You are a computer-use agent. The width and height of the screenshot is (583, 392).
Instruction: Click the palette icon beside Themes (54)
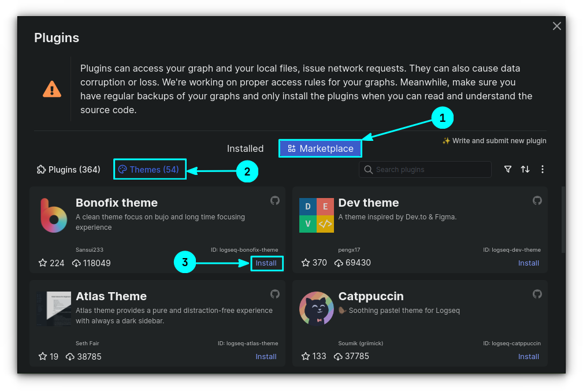pos(122,169)
